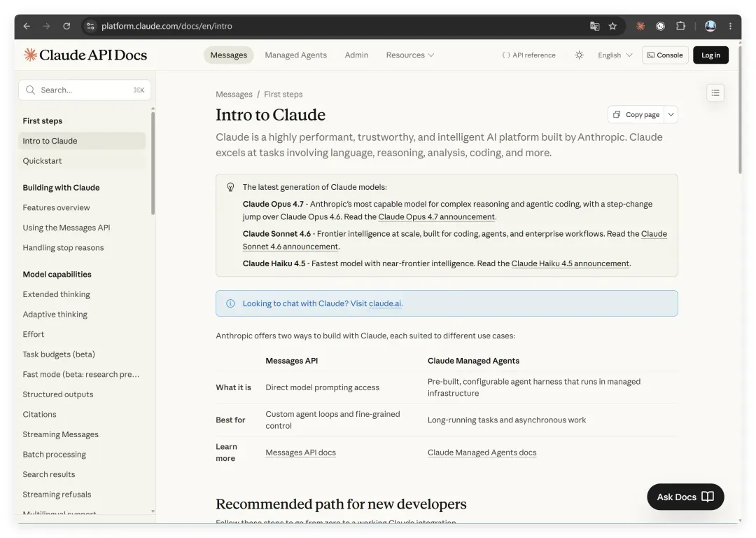Image resolution: width=756 pixels, height=538 pixels.
Task: Click the info circle icon in blue banner
Action: pos(230,303)
